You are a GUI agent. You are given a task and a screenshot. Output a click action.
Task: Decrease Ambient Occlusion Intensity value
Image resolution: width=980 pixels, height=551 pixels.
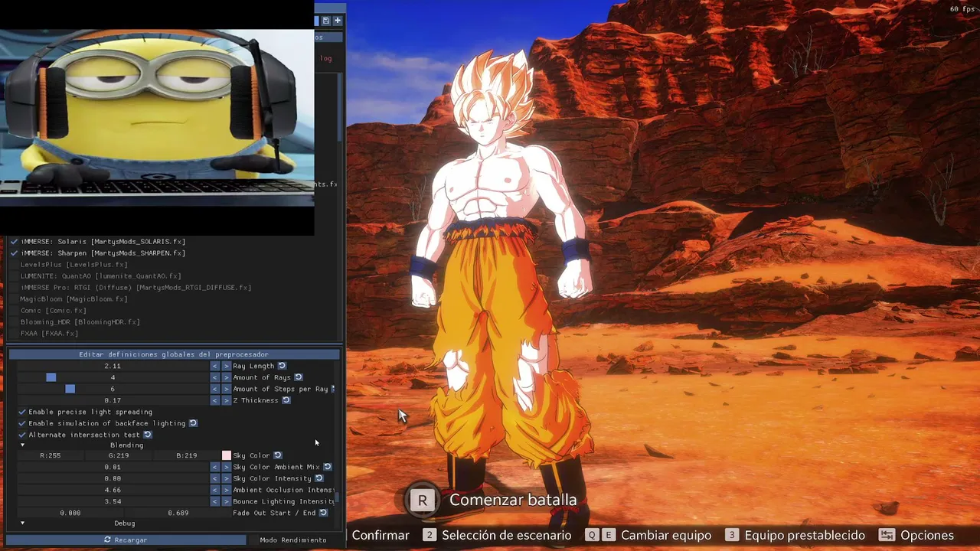[215, 490]
